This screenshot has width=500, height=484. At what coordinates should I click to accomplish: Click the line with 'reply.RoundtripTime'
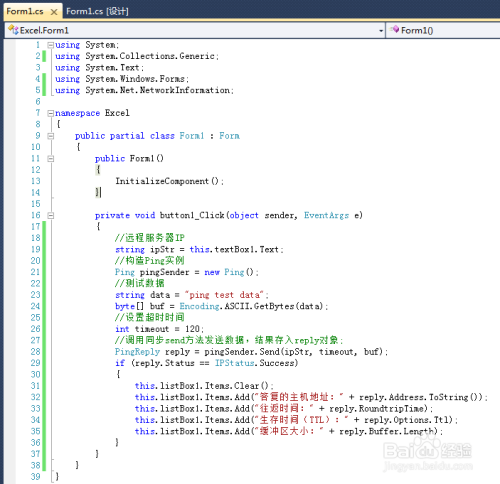point(284,409)
